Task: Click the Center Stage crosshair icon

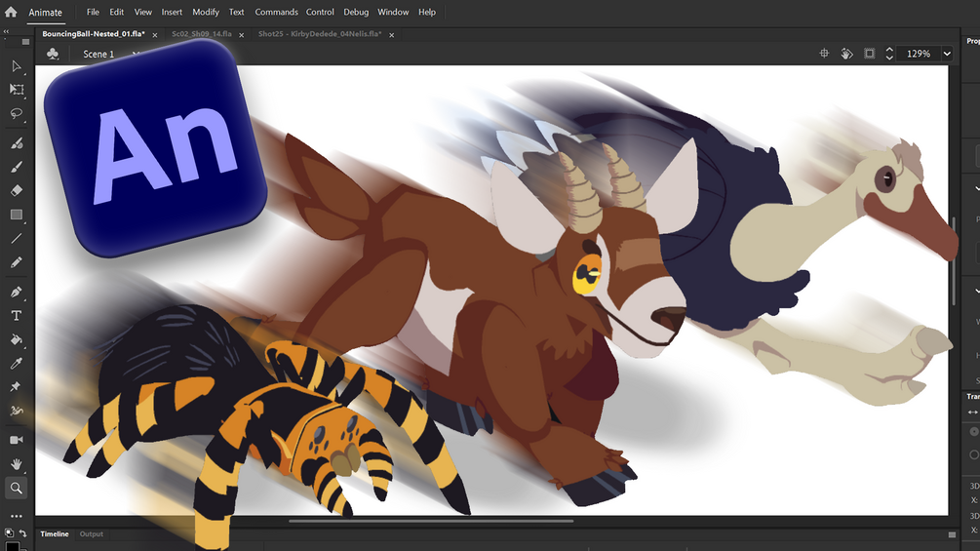Action: (x=824, y=54)
